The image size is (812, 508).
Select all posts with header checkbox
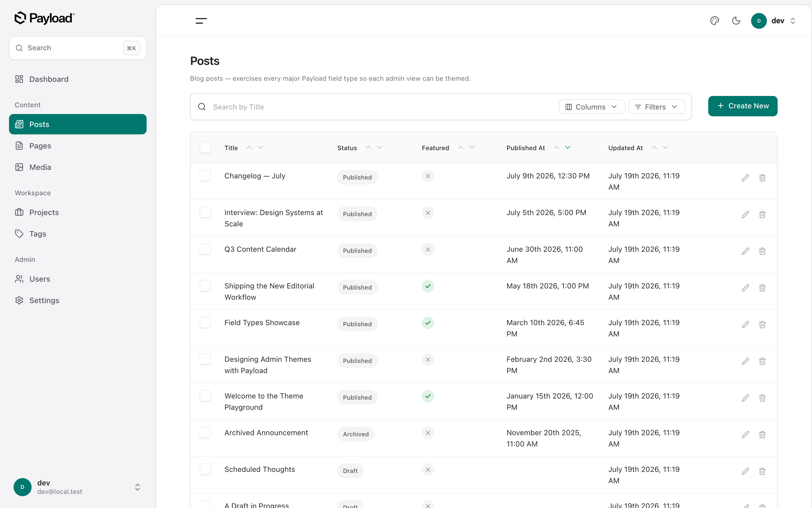[205, 148]
